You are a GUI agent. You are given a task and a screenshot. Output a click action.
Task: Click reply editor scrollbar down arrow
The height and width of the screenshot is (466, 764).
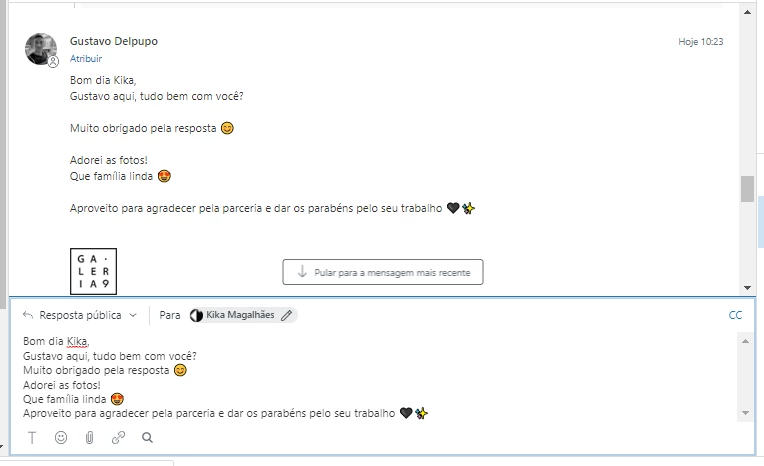[745, 413]
